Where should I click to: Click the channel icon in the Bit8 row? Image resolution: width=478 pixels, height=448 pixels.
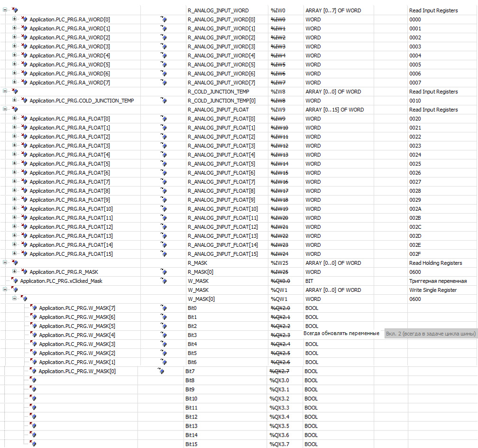tap(33, 380)
